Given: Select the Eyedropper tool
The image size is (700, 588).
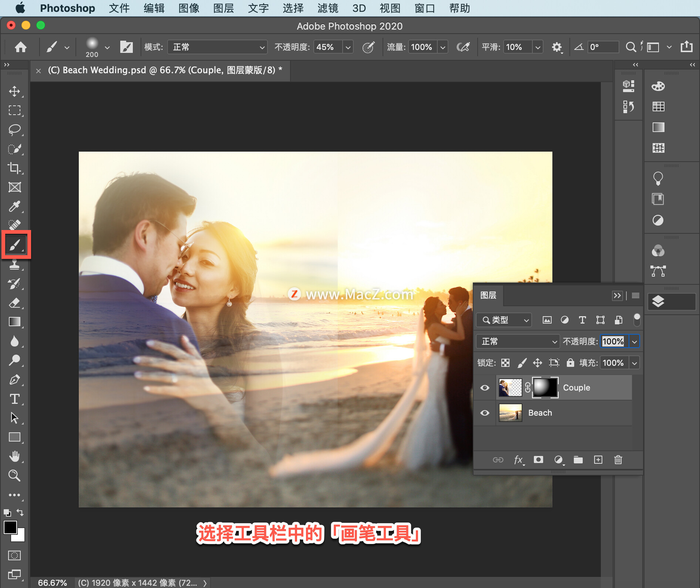Looking at the screenshot, I should point(14,206).
